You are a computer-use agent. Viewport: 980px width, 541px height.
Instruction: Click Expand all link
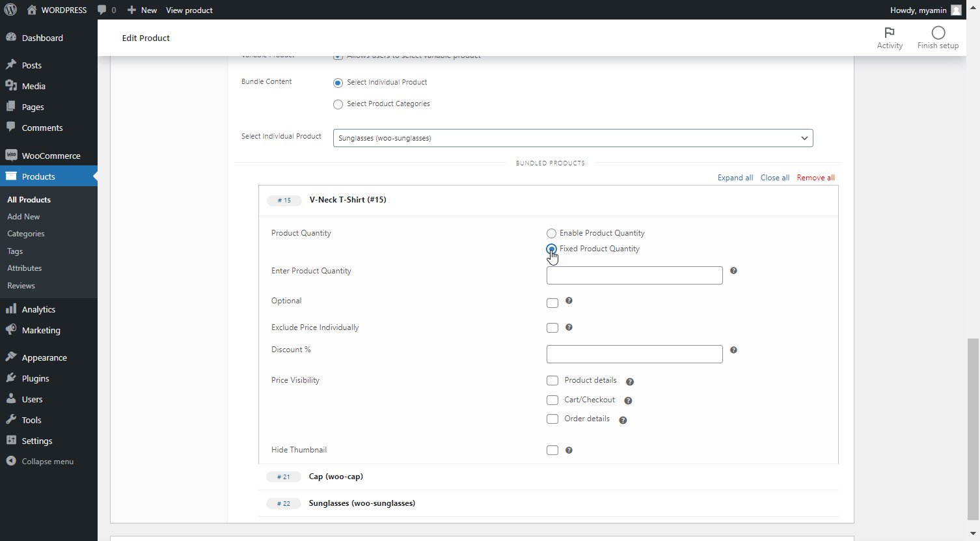pyautogui.click(x=735, y=178)
